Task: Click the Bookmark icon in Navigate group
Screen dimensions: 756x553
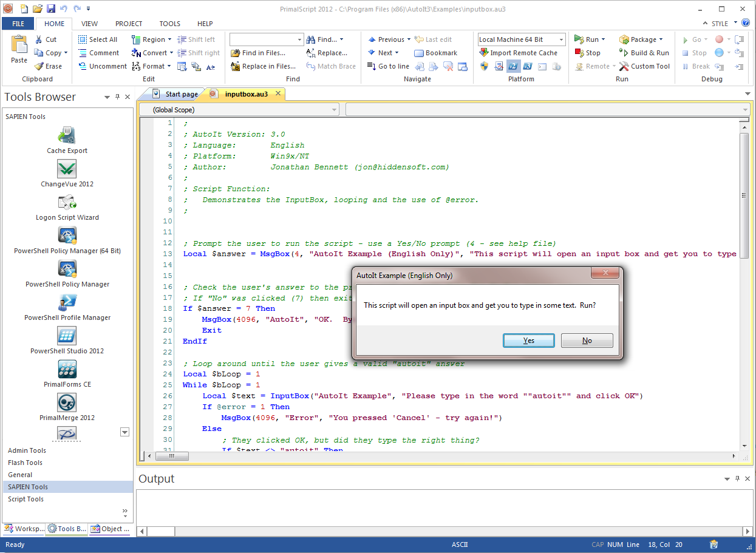Action: pyautogui.click(x=419, y=53)
